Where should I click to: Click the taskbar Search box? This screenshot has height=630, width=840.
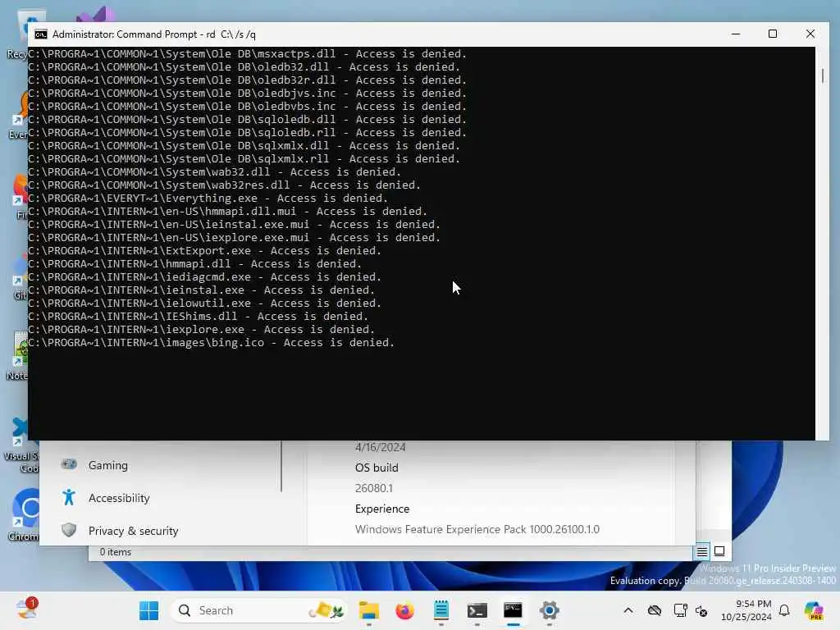pyautogui.click(x=259, y=610)
